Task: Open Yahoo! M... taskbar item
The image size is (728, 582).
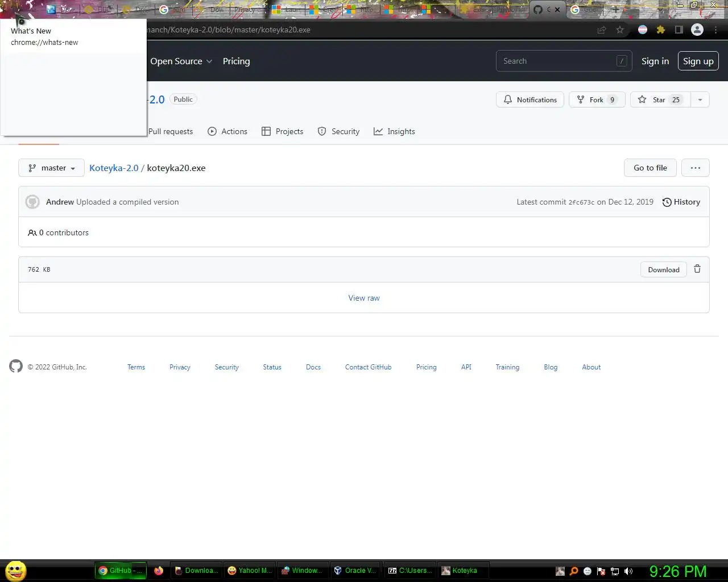Action: [250, 571]
